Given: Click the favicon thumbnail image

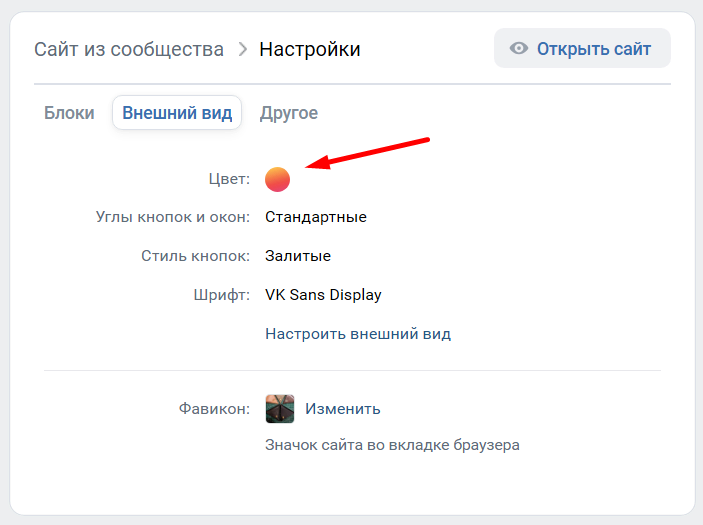Looking at the screenshot, I should [280, 408].
